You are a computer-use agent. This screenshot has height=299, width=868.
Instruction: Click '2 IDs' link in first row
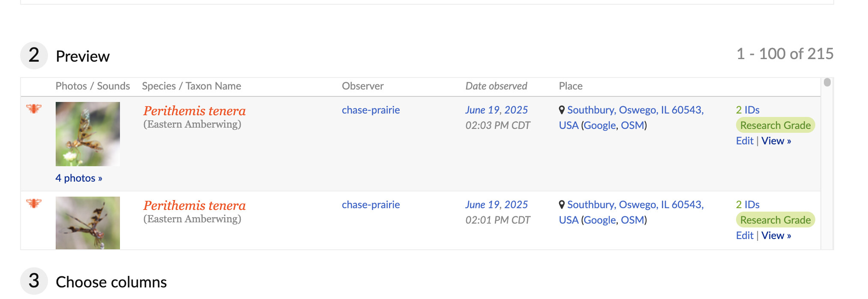[x=748, y=110]
